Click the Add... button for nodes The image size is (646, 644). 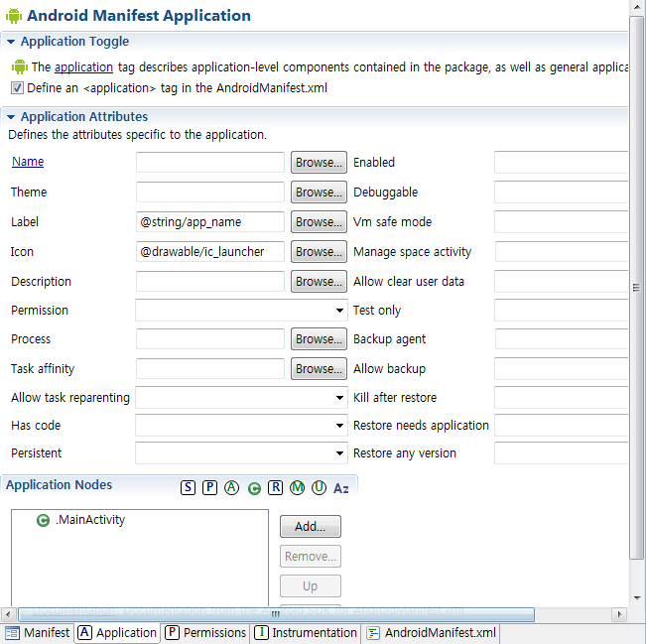tap(311, 527)
